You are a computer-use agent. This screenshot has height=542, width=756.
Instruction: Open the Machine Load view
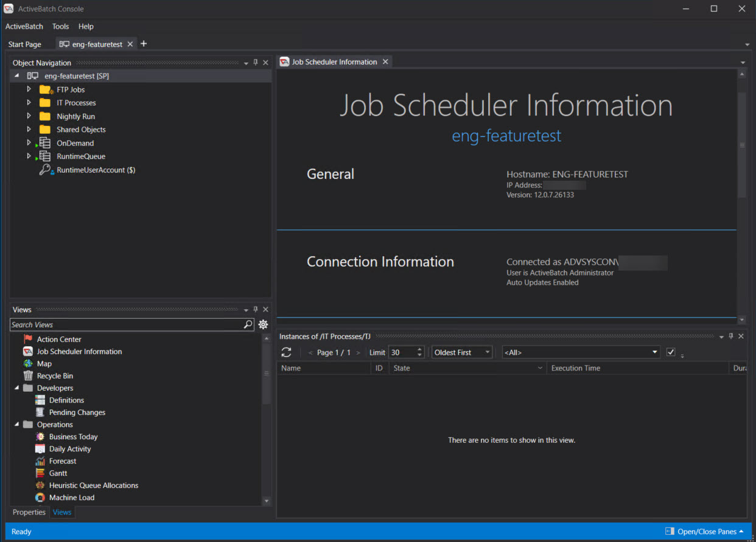click(x=72, y=497)
